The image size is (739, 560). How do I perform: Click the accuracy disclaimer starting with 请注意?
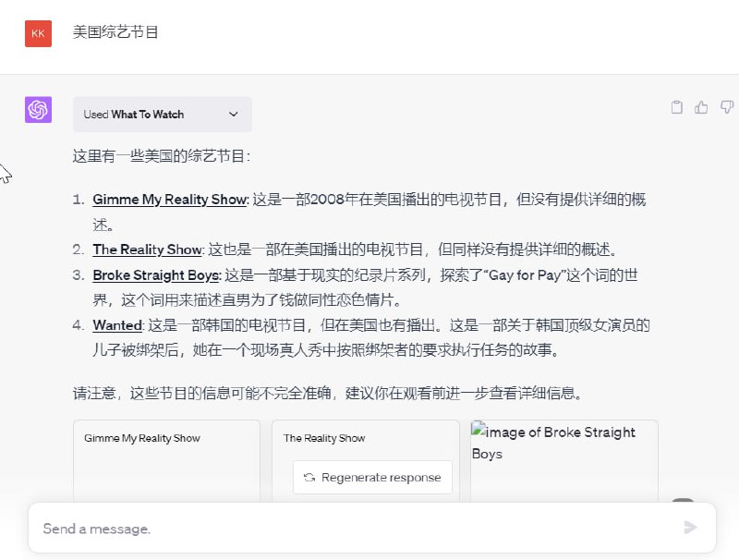(327, 394)
